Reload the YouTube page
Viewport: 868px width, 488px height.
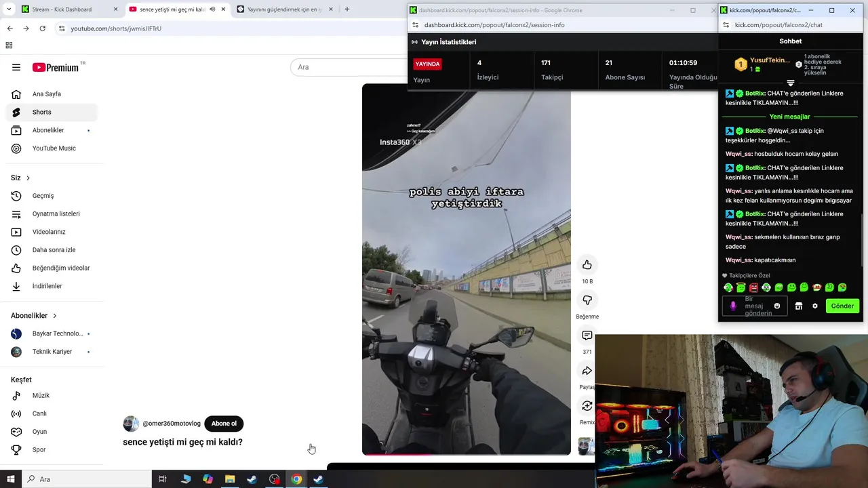[43, 28]
